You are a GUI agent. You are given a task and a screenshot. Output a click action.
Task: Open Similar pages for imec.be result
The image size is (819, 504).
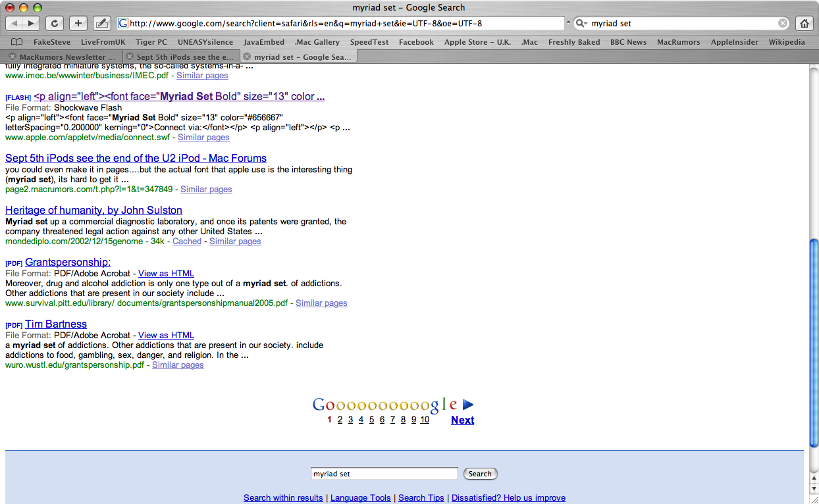click(202, 75)
